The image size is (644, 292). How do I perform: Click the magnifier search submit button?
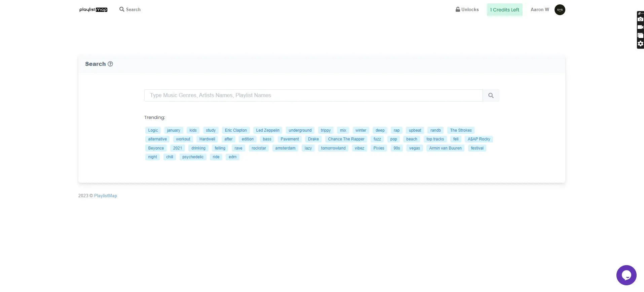491,95
